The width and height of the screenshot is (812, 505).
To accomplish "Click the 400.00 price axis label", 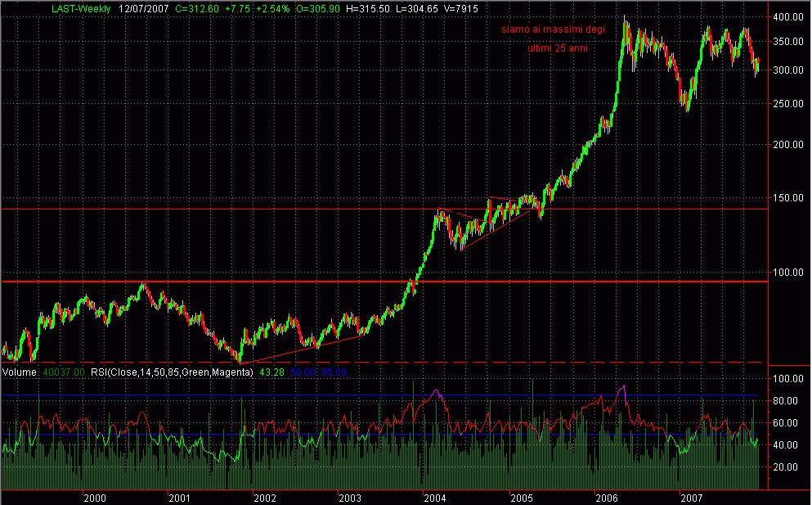I will [789, 17].
